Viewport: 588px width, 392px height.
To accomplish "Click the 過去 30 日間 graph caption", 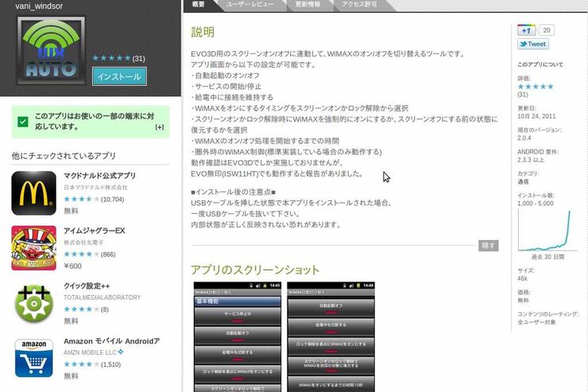I will click(x=547, y=257).
